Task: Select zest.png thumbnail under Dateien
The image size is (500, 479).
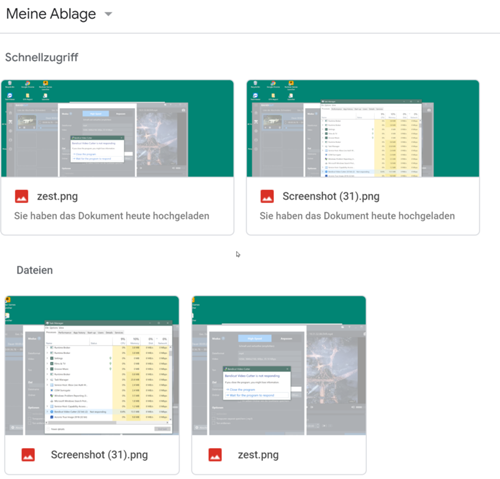Action: [x=279, y=365]
